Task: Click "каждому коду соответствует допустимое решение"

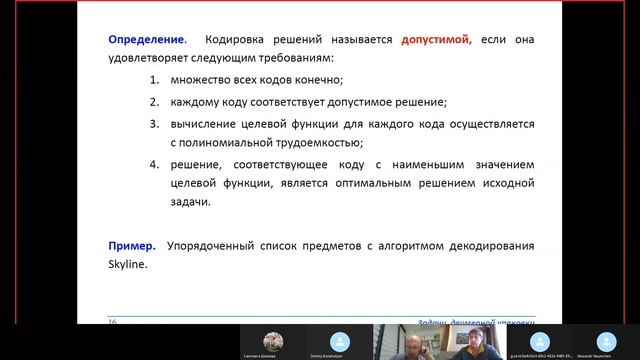Action: click(x=309, y=102)
